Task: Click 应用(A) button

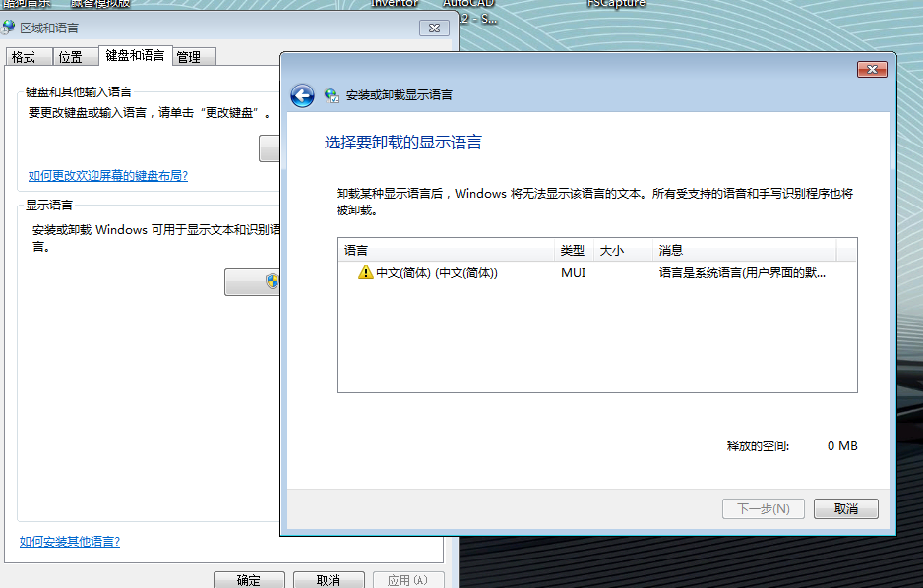Action: pyautogui.click(x=407, y=580)
